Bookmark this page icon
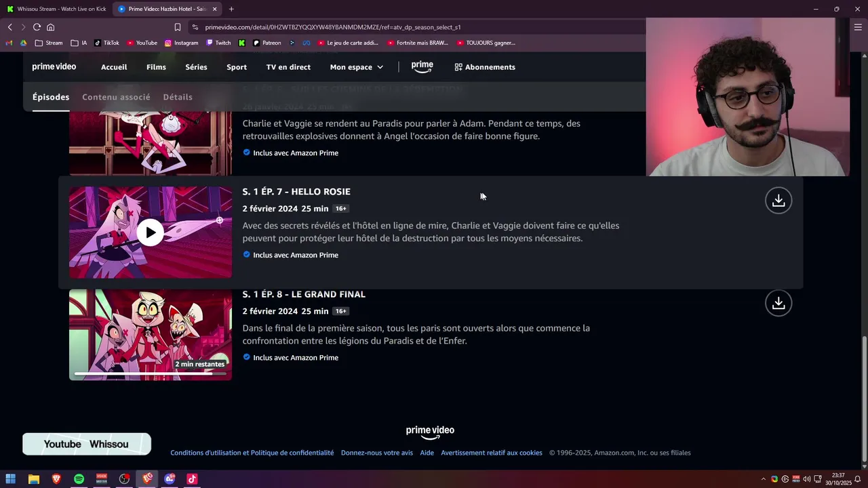 [178, 27]
